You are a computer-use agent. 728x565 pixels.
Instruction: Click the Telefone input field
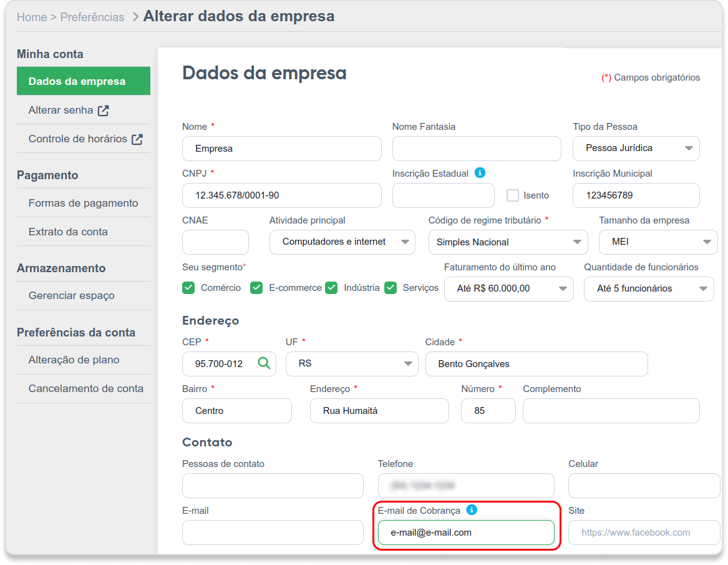[x=466, y=486]
